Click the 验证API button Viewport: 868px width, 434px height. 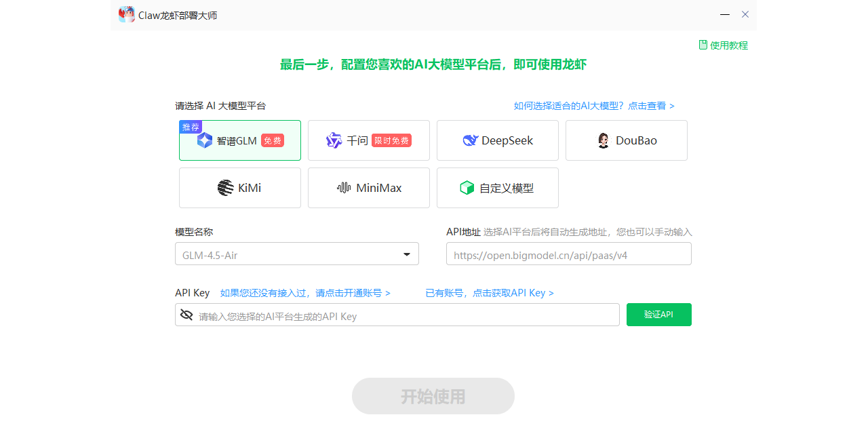click(x=658, y=314)
